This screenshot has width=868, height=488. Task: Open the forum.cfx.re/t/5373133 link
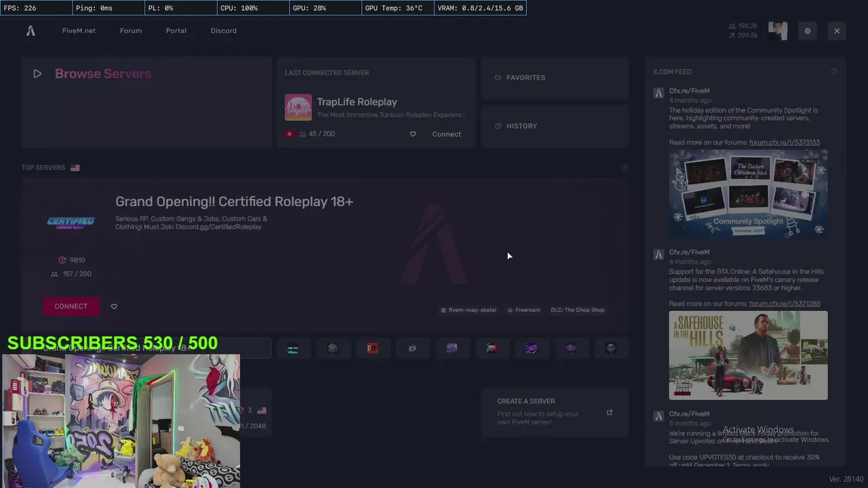click(784, 142)
